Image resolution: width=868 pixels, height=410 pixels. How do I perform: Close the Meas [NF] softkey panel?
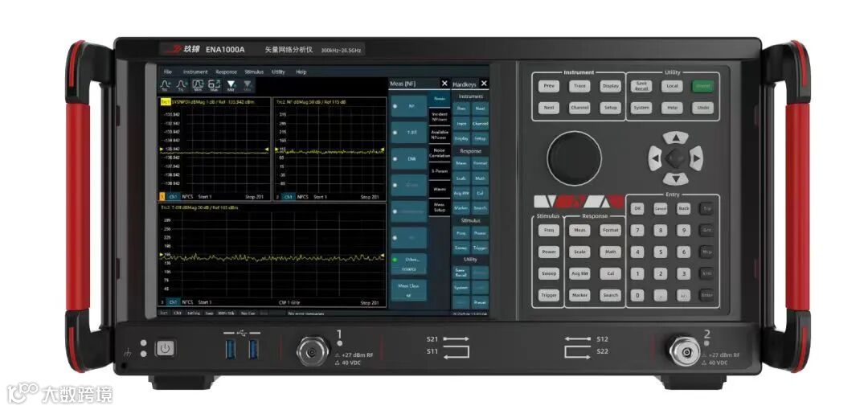click(x=444, y=83)
